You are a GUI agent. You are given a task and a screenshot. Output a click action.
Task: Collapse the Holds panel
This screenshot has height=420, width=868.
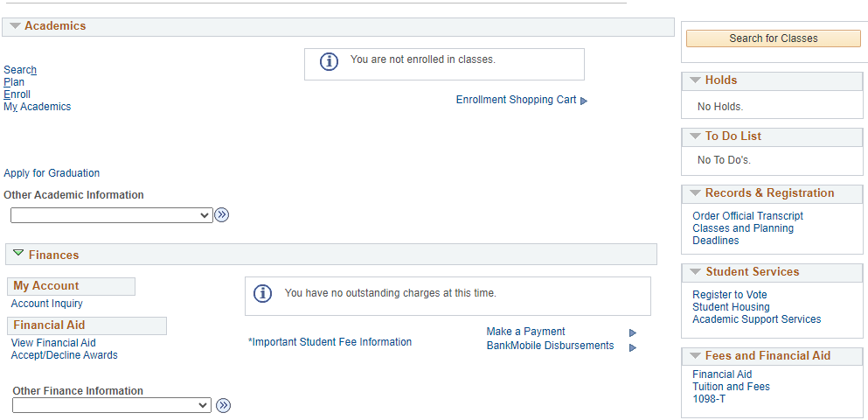pos(695,80)
